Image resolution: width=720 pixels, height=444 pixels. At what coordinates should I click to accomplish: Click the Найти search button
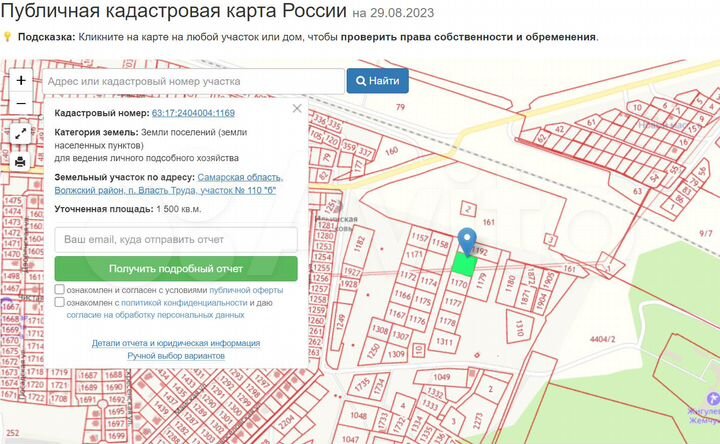377,81
